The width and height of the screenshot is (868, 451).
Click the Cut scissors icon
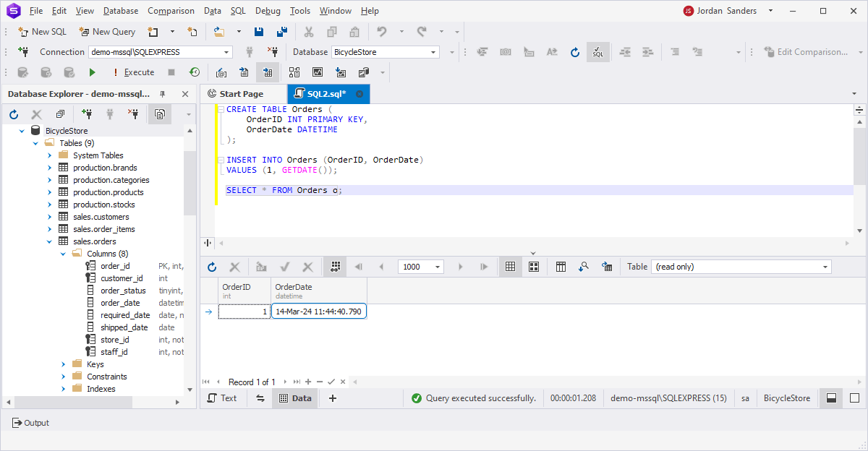tap(309, 32)
